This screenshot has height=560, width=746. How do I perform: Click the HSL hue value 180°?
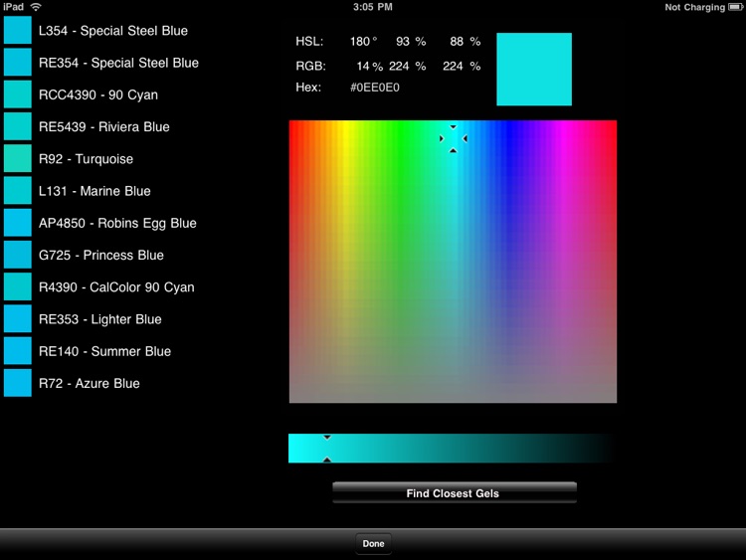tap(362, 42)
